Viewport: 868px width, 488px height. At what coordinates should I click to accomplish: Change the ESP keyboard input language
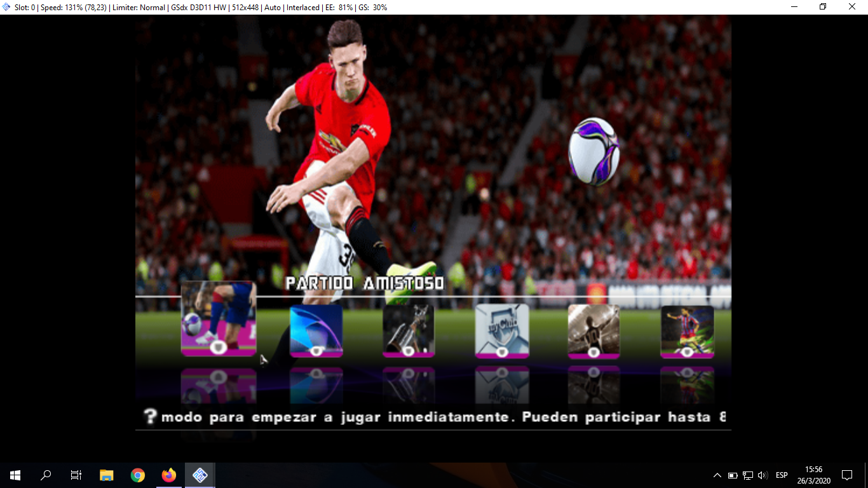(782, 475)
